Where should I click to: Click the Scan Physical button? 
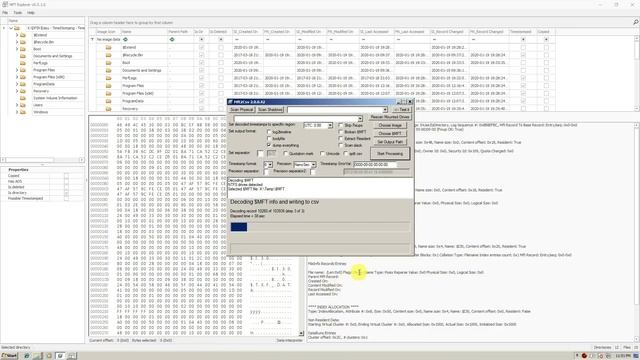point(242,110)
